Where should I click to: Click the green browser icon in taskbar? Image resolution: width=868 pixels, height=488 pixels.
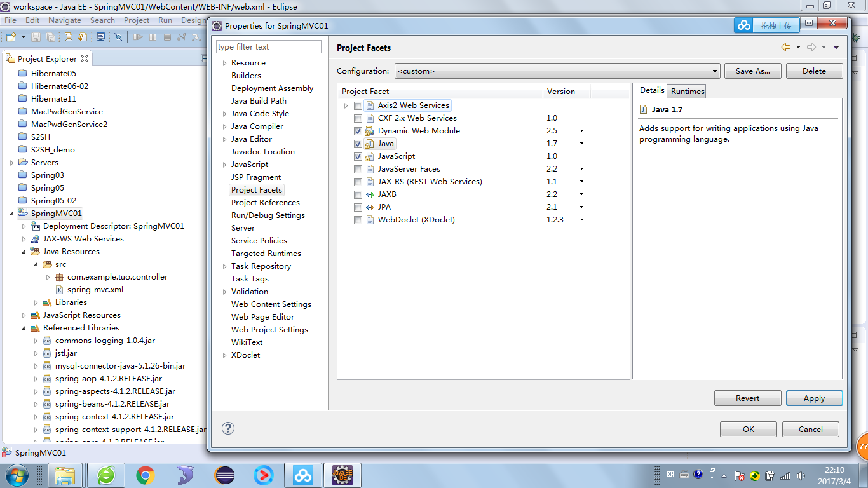coord(106,475)
